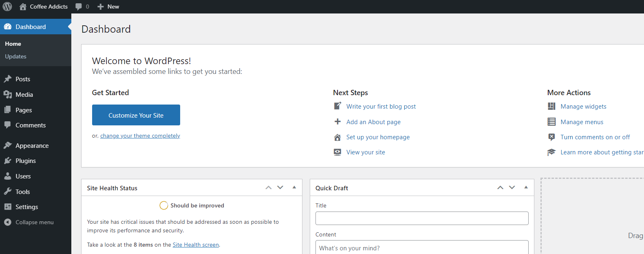Move Site Health Status panel down

(280, 187)
